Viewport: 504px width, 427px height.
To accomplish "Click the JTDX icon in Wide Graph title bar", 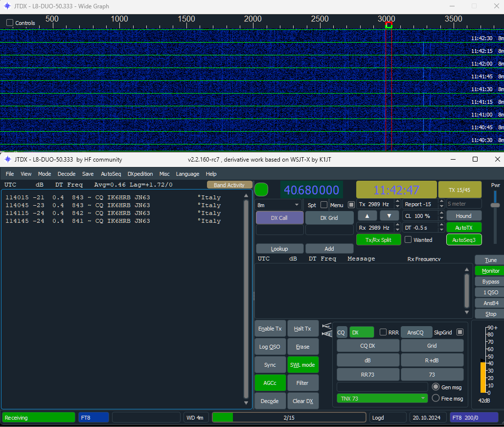I will point(7,6).
